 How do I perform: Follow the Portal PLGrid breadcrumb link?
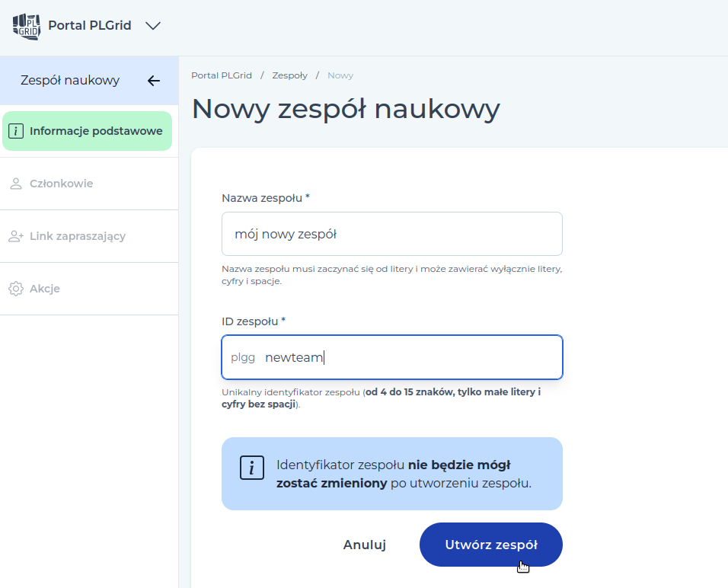(x=222, y=75)
